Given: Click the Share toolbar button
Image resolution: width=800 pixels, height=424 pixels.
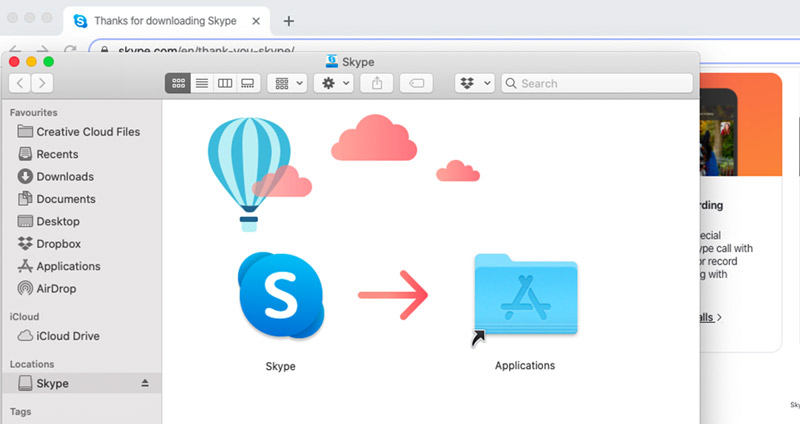Looking at the screenshot, I should 377,84.
